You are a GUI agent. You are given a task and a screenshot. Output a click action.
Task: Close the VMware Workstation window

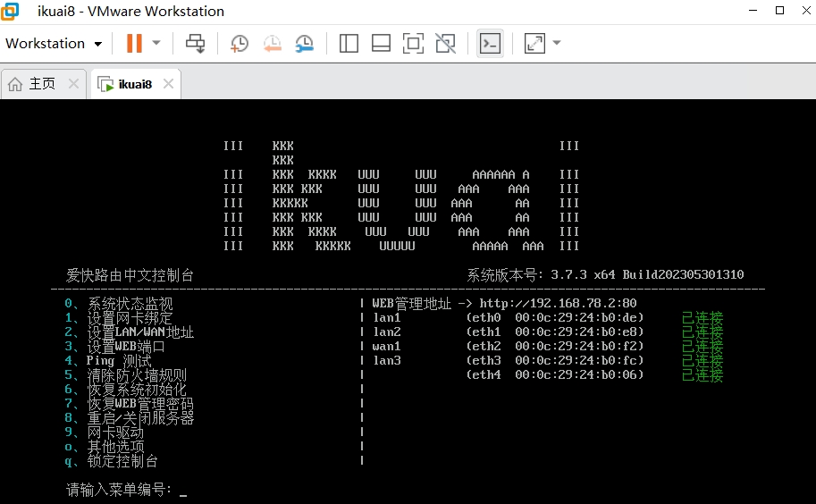point(806,11)
